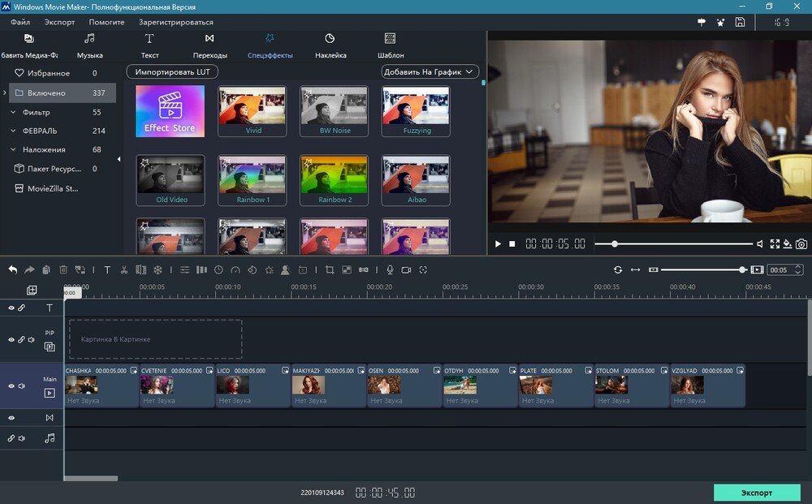Screen dimensions: 812x504
Task: Switch to the Переходы tab
Action: tap(209, 45)
